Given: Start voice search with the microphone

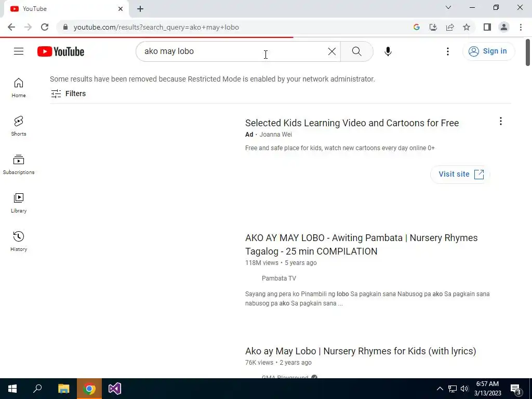Looking at the screenshot, I should 388,51.
